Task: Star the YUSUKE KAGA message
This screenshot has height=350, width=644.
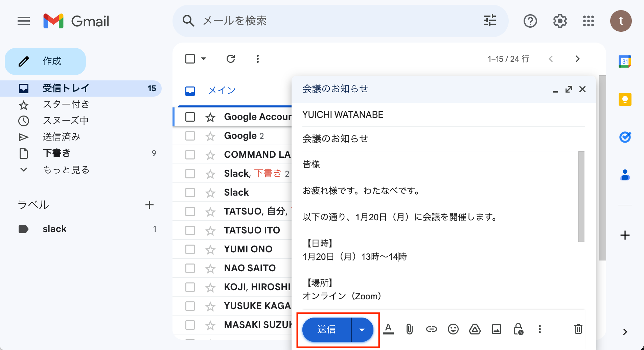Action: point(210,306)
